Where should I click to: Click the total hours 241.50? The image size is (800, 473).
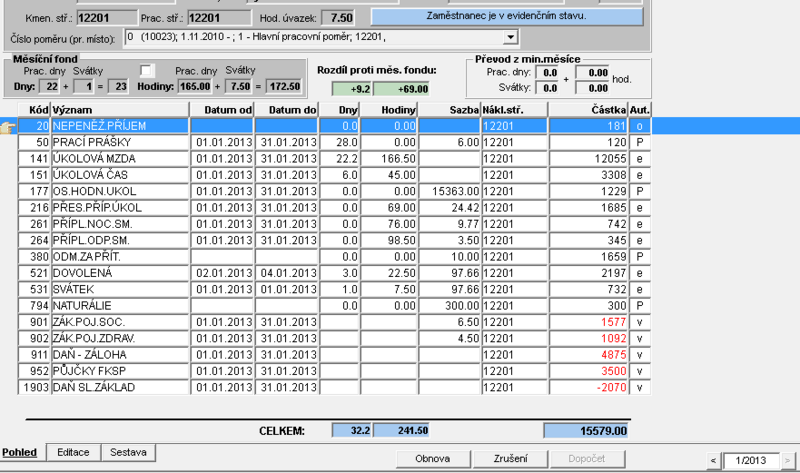click(x=401, y=431)
